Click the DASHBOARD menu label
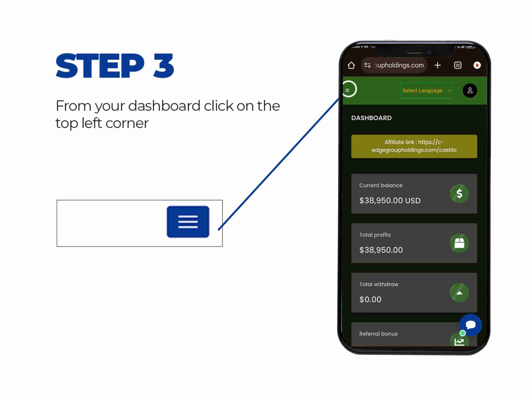This screenshot has height=400, width=532. click(371, 118)
